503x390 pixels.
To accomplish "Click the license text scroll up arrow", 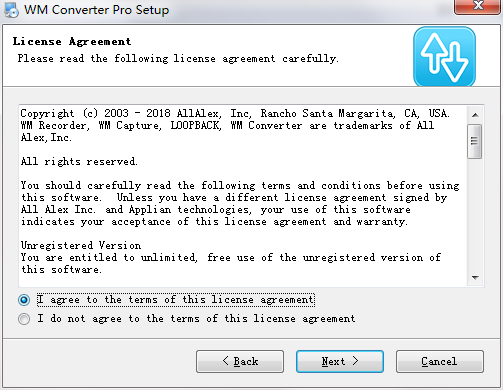I will coord(475,115).
